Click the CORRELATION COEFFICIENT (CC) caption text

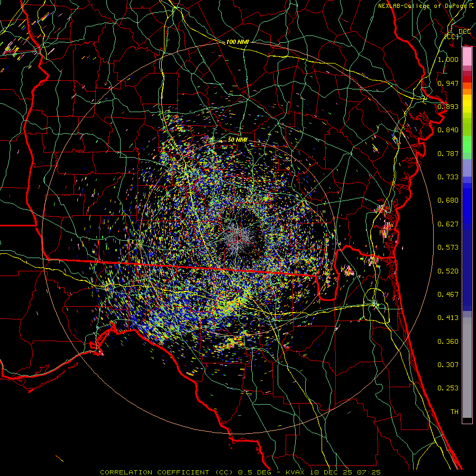coord(167,472)
